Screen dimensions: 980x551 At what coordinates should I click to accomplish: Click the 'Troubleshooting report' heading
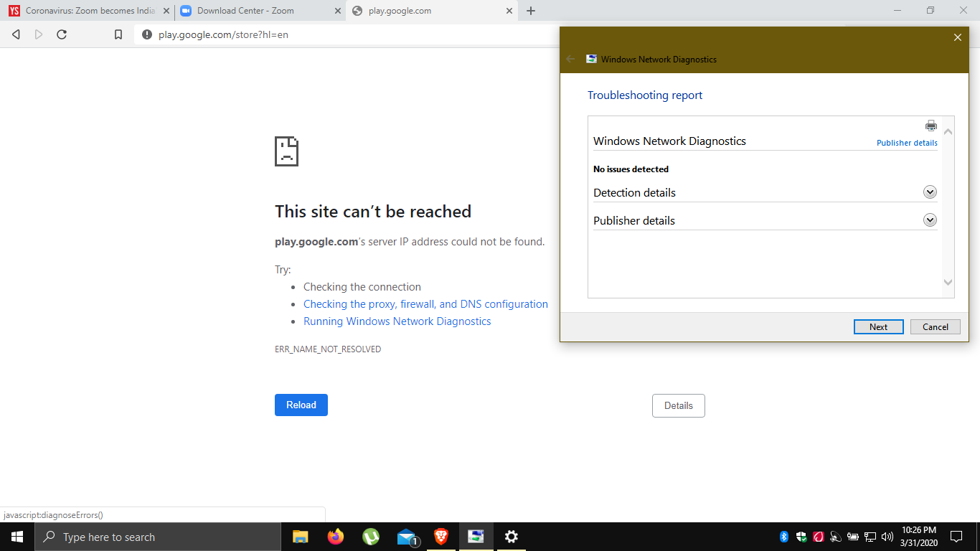tap(645, 95)
